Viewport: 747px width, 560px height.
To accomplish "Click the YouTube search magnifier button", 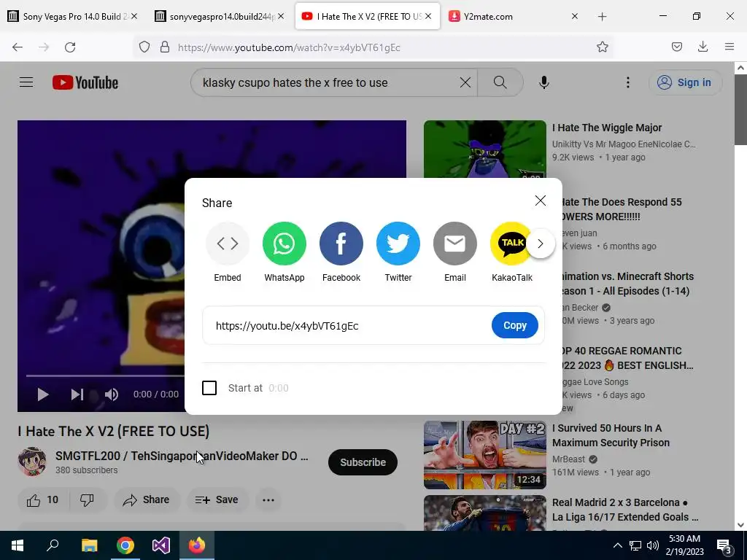I will click(500, 82).
